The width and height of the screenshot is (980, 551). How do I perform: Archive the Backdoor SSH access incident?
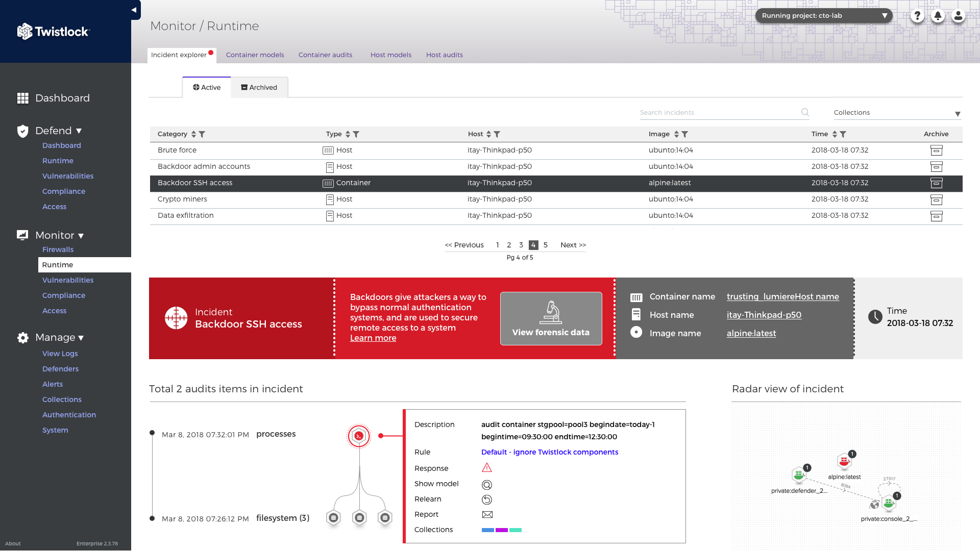click(x=936, y=183)
